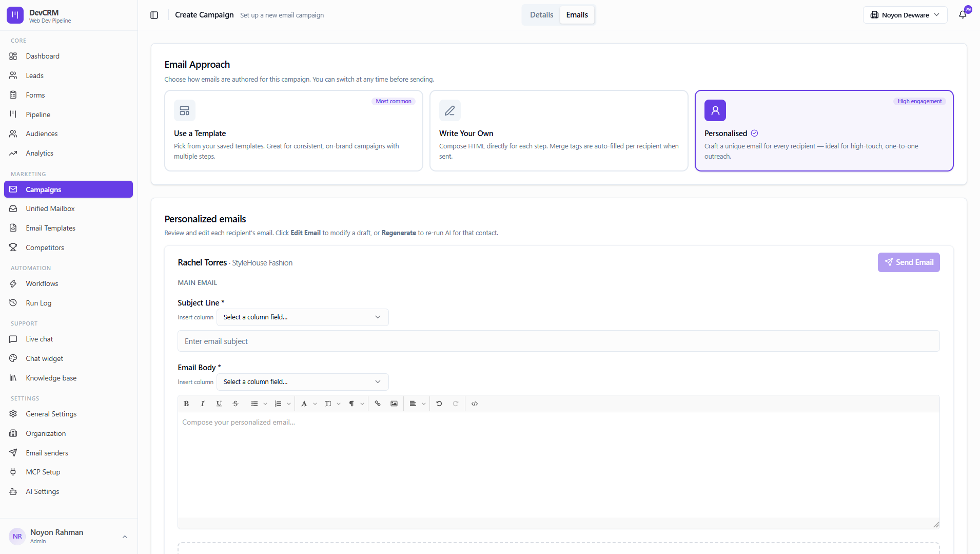This screenshot has width=980, height=554.
Task: Open Email Body column field dropdown
Action: pos(303,382)
